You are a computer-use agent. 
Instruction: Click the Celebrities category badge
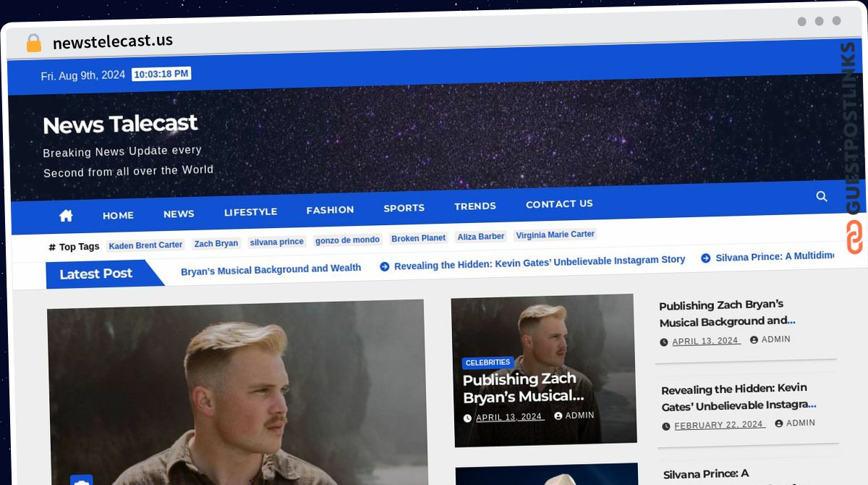coord(488,362)
